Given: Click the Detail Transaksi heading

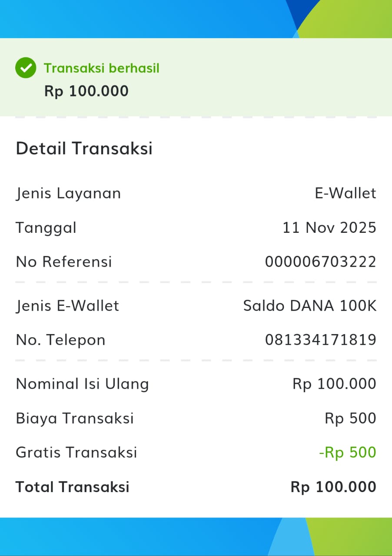Looking at the screenshot, I should pos(84,149).
